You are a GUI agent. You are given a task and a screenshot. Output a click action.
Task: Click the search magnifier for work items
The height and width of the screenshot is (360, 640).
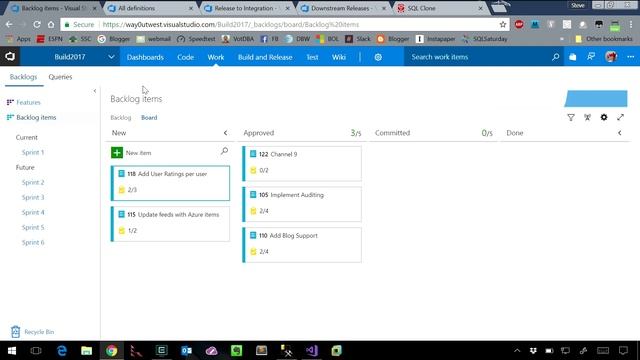[x=556, y=57]
